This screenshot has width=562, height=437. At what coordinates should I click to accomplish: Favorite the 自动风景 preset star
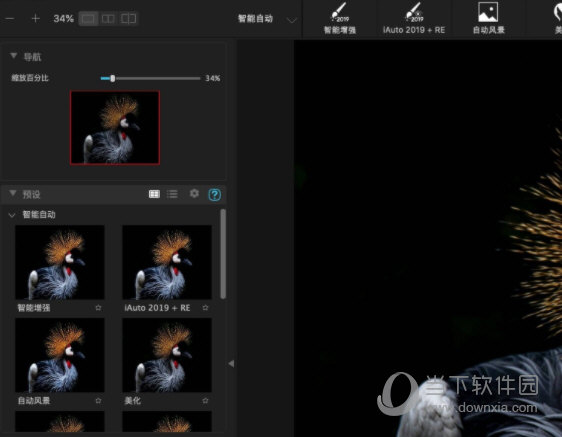click(98, 400)
